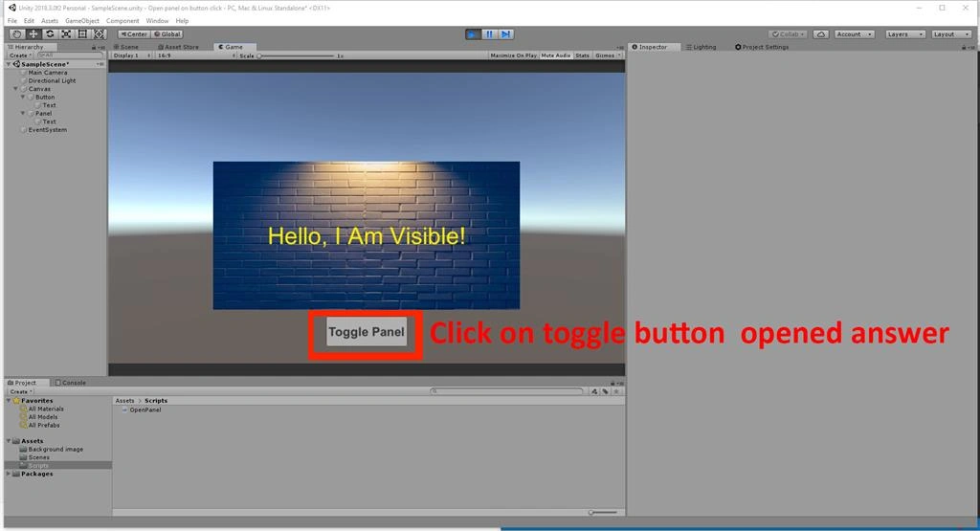The height and width of the screenshot is (531, 980).
Task: Open the Collab dropdown
Action: pyautogui.click(x=789, y=34)
